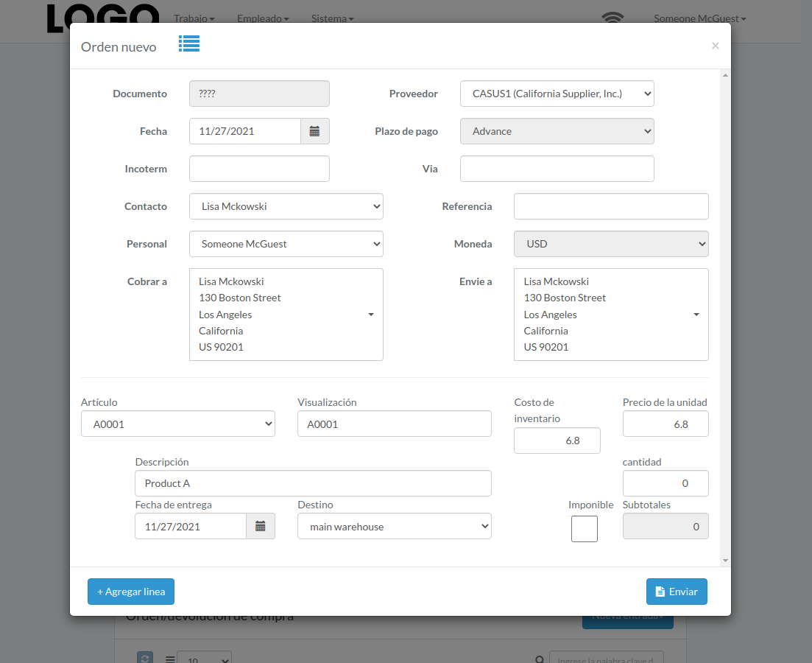Open the Contacto dropdown
This screenshot has width=812, height=663.
[286, 206]
